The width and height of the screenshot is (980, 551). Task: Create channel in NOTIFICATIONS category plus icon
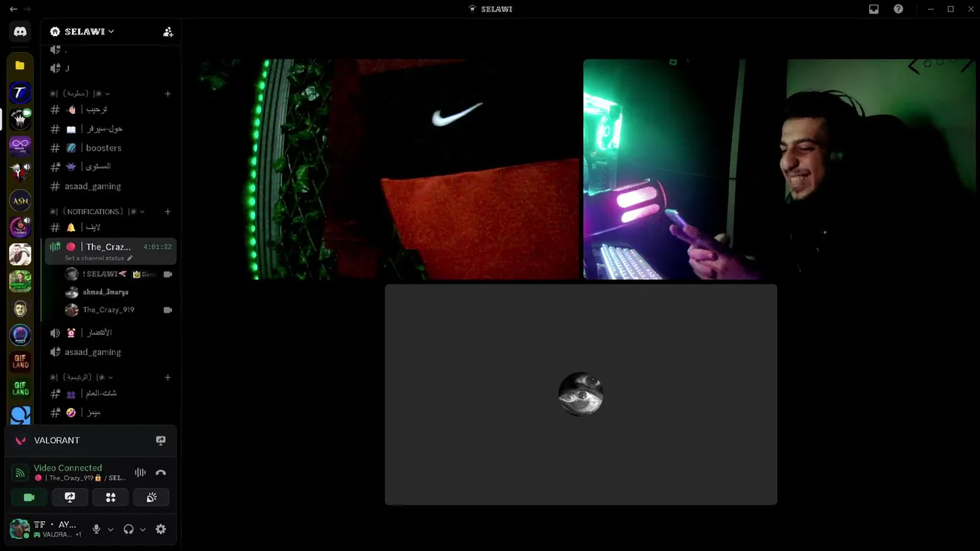tap(168, 211)
